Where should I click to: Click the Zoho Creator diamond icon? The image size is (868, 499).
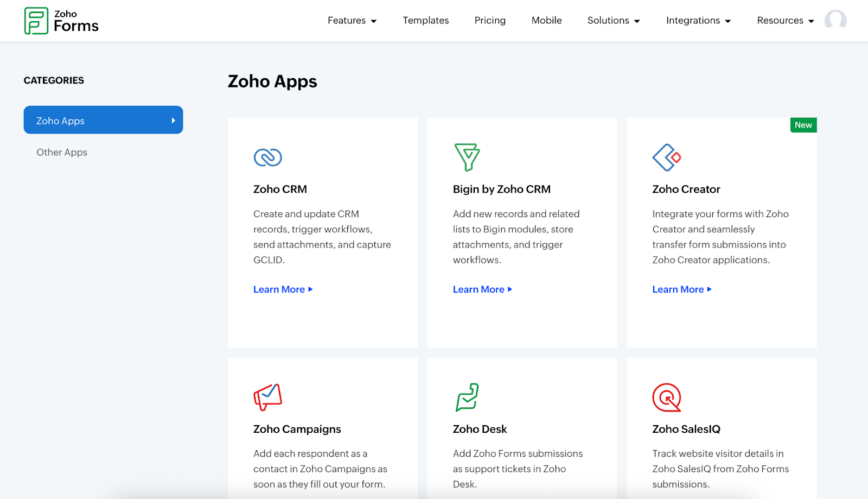click(x=666, y=157)
